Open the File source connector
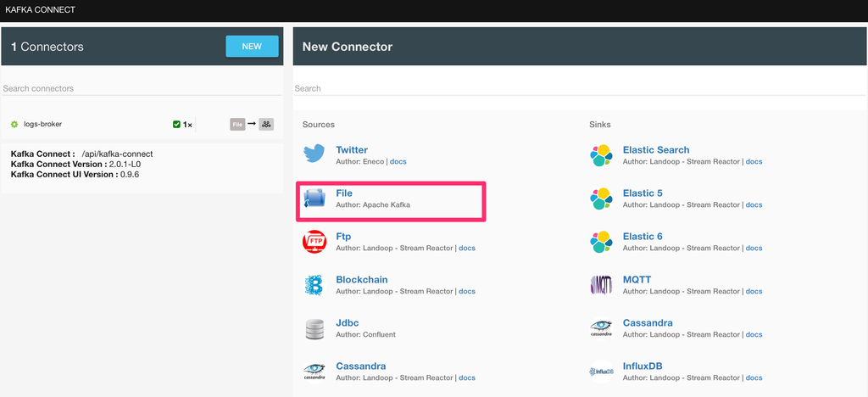This screenshot has height=397, width=868. coord(344,193)
